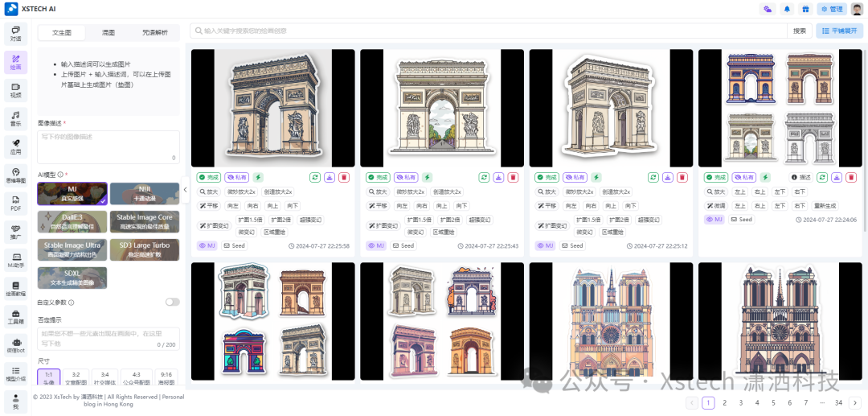Switch to the 文生图 tab

click(62, 33)
